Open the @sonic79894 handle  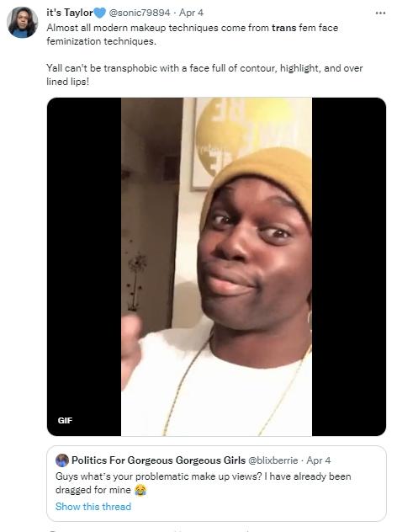click(140, 13)
